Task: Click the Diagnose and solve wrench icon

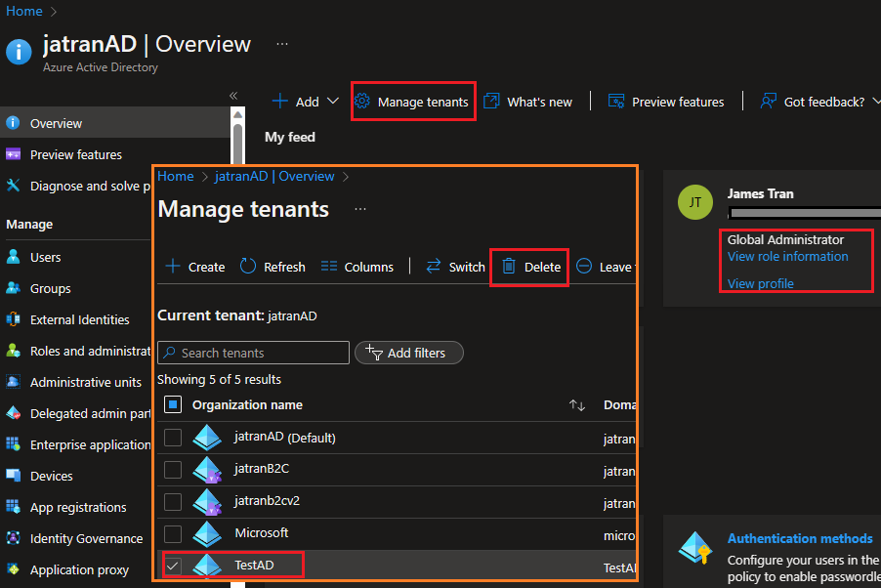Action: [13, 185]
